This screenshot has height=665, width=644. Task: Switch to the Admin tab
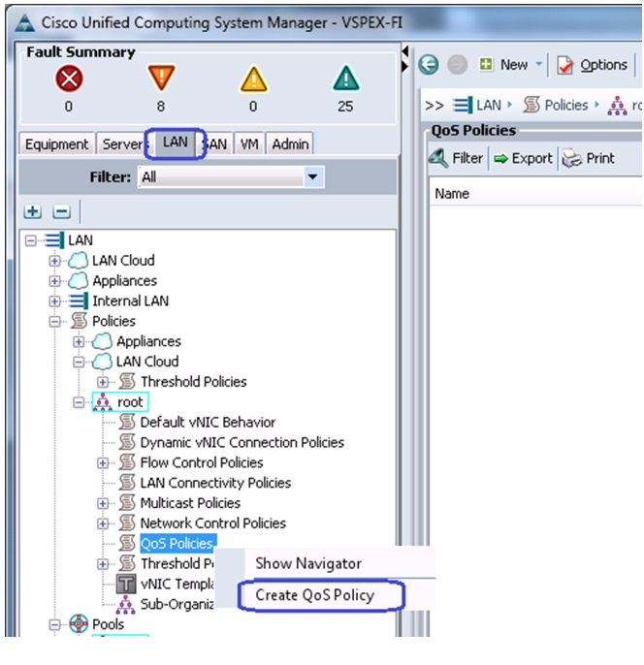pos(290,144)
